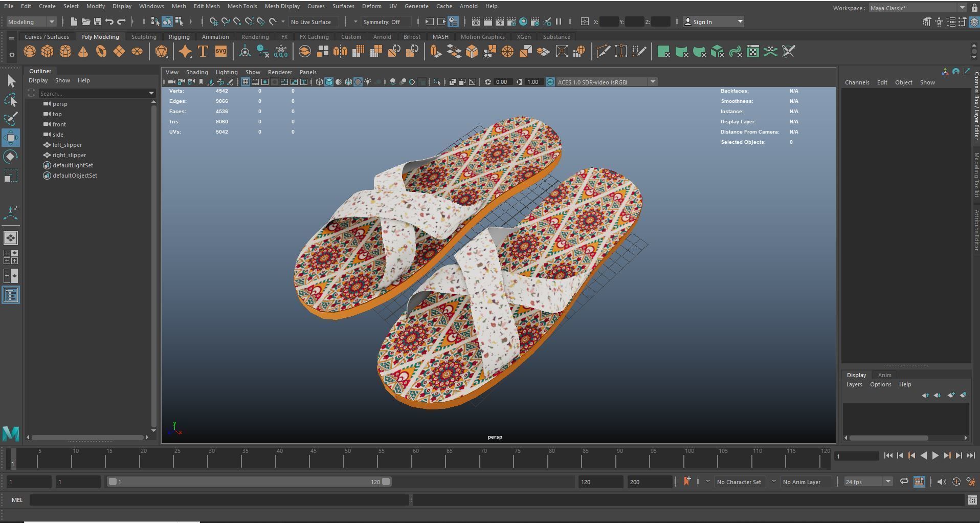This screenshot has width=980, height=523.
Task: Select right_slipper in the Outliner
Action: [69, 155]
